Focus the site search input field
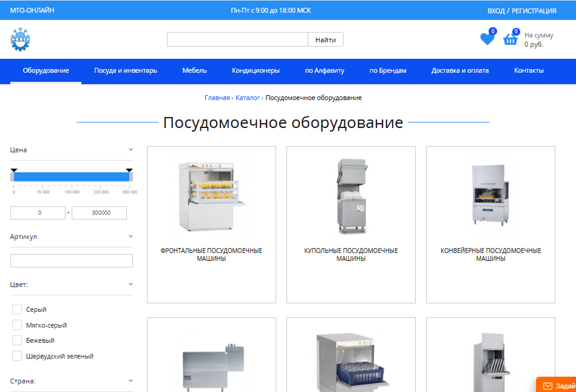The width and height of the screenshot is (576, 392). tap(237, 39)
